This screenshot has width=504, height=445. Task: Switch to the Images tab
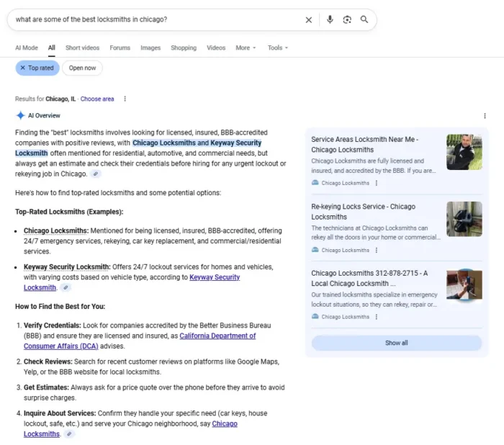click(150, 48)
